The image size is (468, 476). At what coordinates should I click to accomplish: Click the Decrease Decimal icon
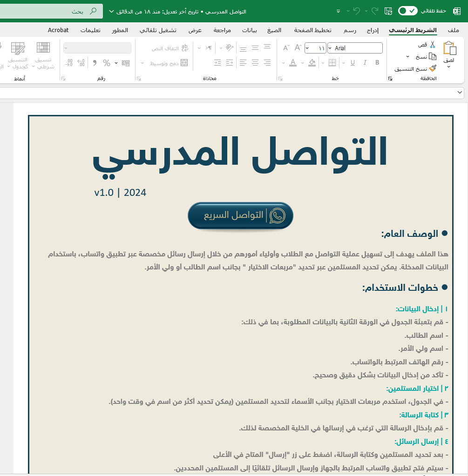click(69, 63)
